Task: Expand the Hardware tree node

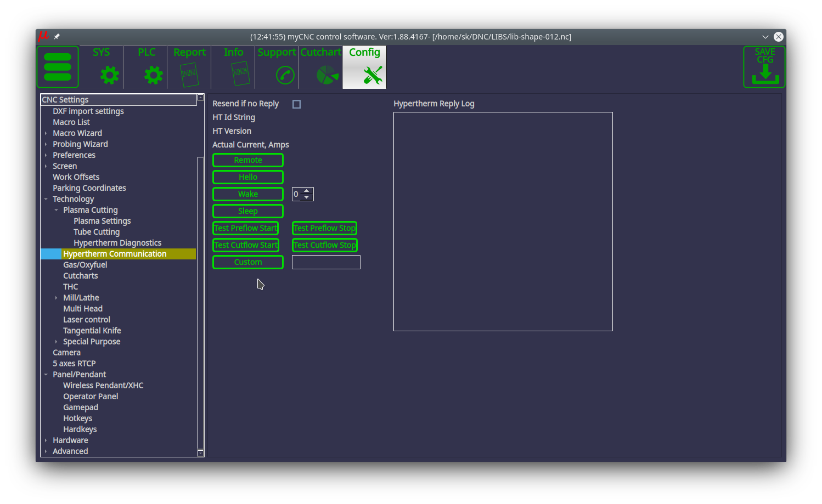Action: pos(46,440)
